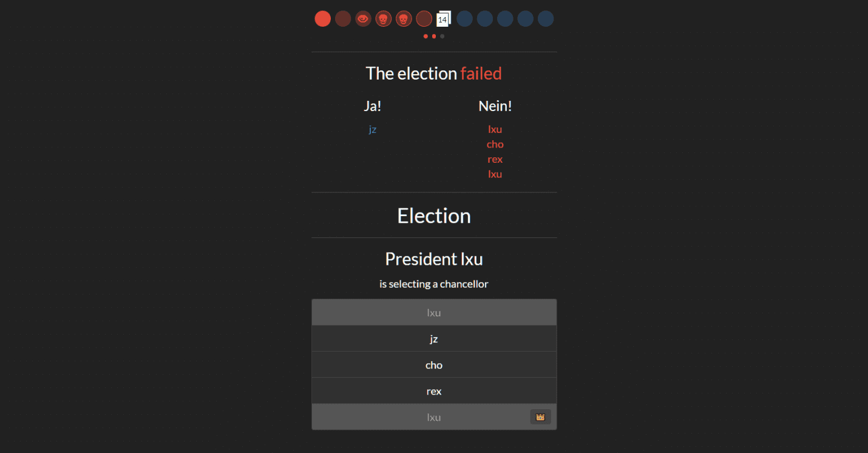Click the second dark red fascist slot

coord(343,19)
